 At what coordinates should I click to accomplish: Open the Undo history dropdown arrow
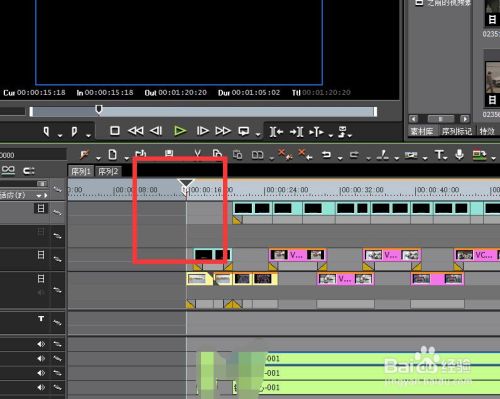pyautogui.click(x=340, y=158)
